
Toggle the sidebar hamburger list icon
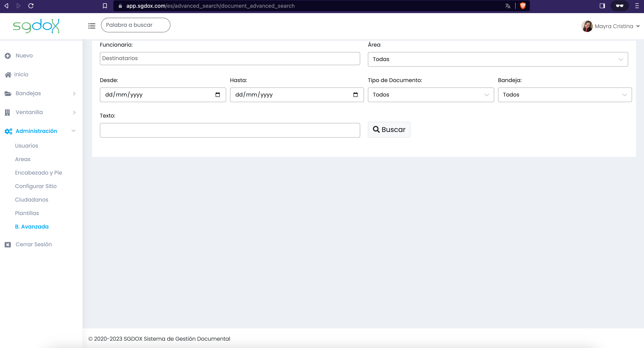[92, 26]
